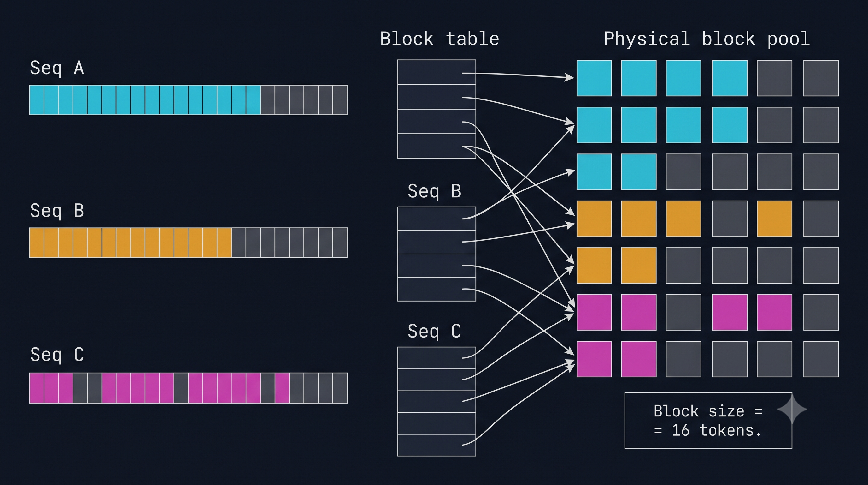868x485 pixels.
Task: Select the "Physical block pool" heading
Action: click(707, 39)
